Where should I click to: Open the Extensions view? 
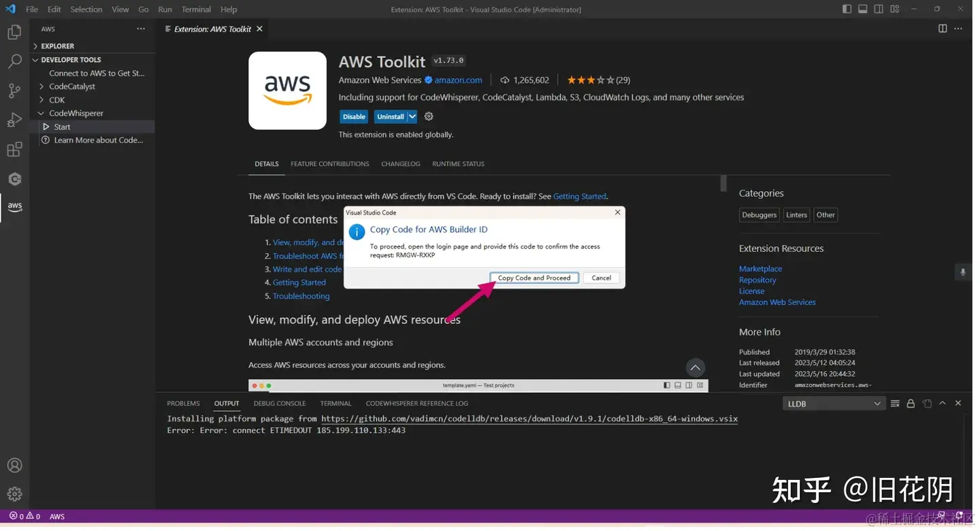point(14,149)
